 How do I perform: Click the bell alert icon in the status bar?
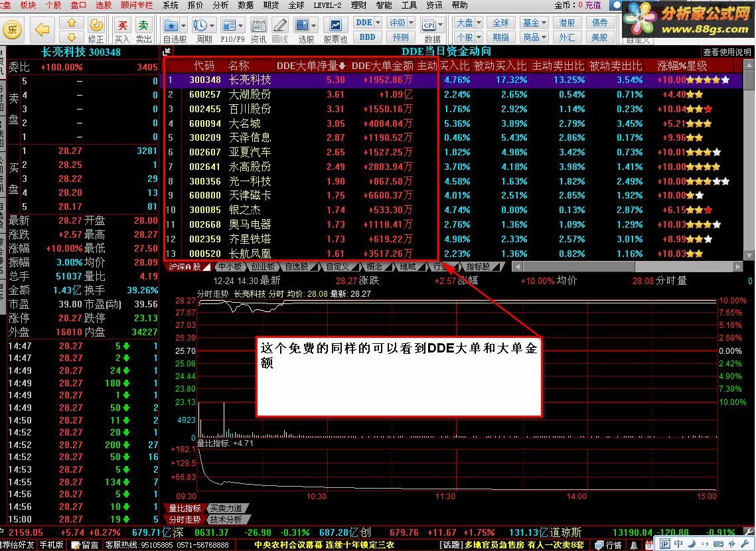(x=634, y=545)
